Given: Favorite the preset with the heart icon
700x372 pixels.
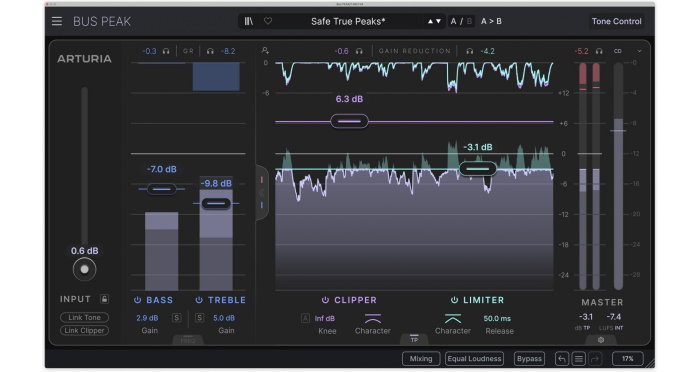Looking at the screenshot, I should [x=268, y=21].
